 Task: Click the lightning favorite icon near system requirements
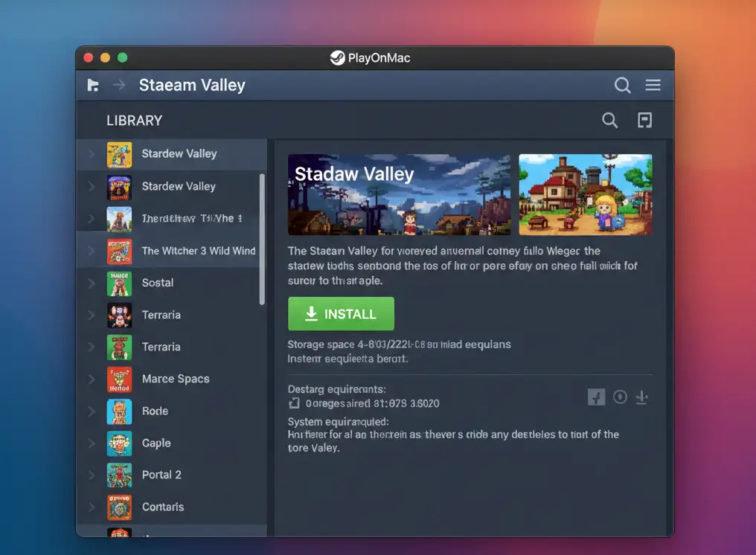click(596, 397)
